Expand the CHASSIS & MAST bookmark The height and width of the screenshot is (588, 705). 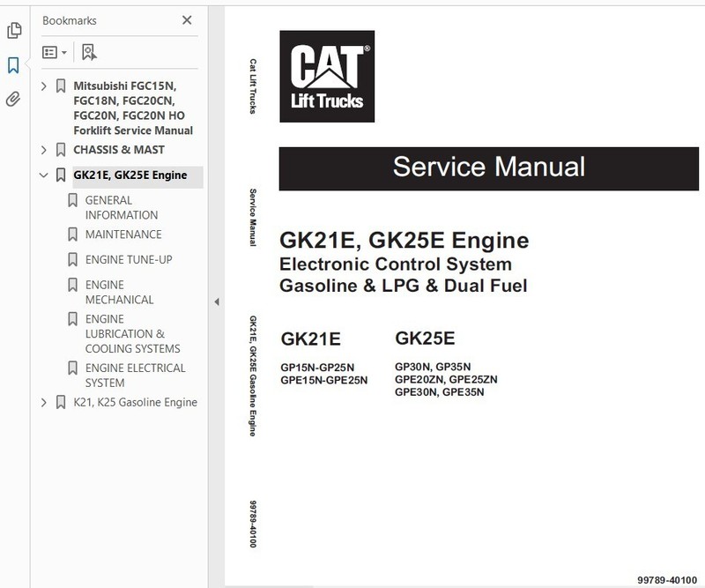pos(43,150)
